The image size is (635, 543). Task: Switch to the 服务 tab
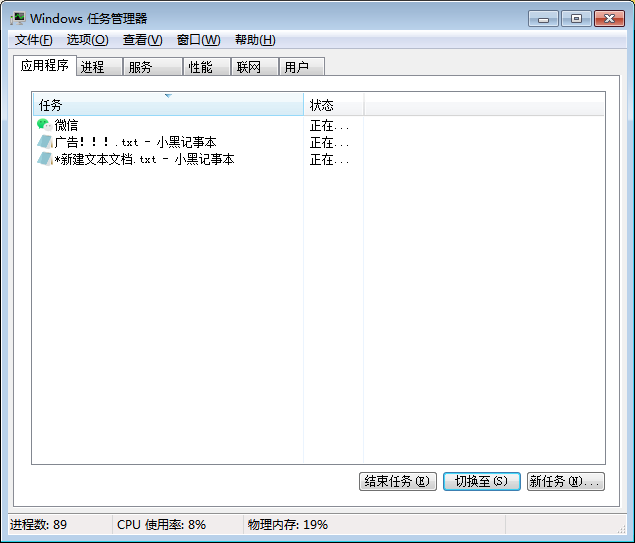(x=152, y=67)
